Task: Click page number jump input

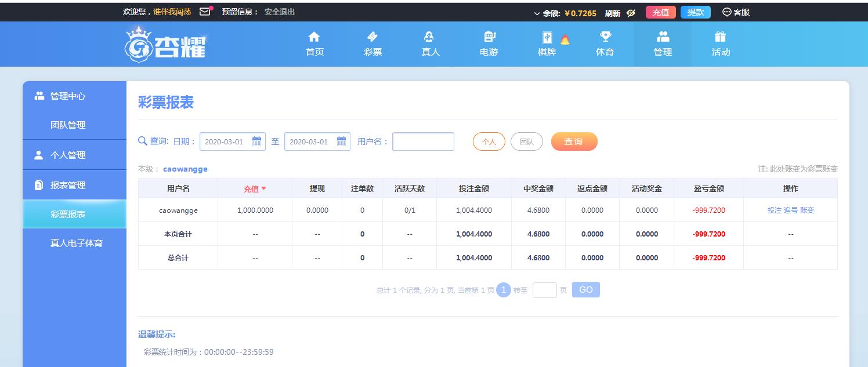Action: (545, 290)
